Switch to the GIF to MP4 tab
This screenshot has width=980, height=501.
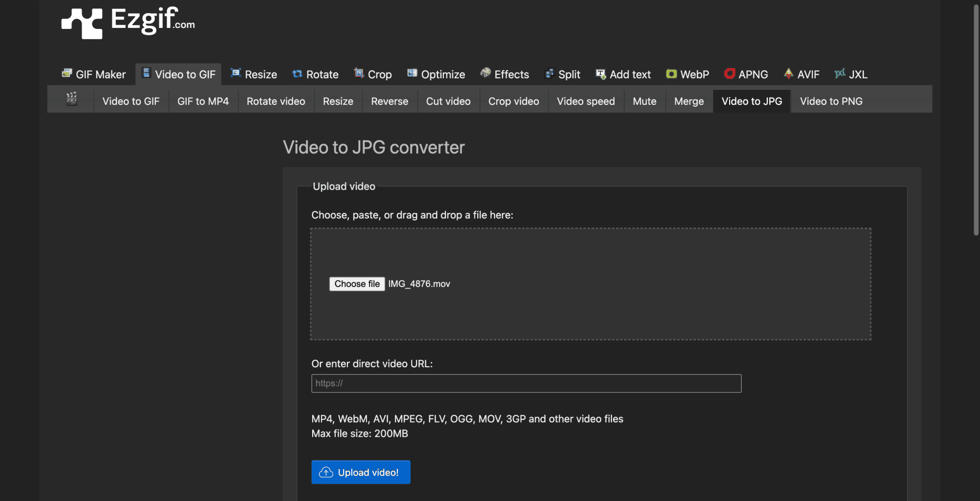(203, 101)
